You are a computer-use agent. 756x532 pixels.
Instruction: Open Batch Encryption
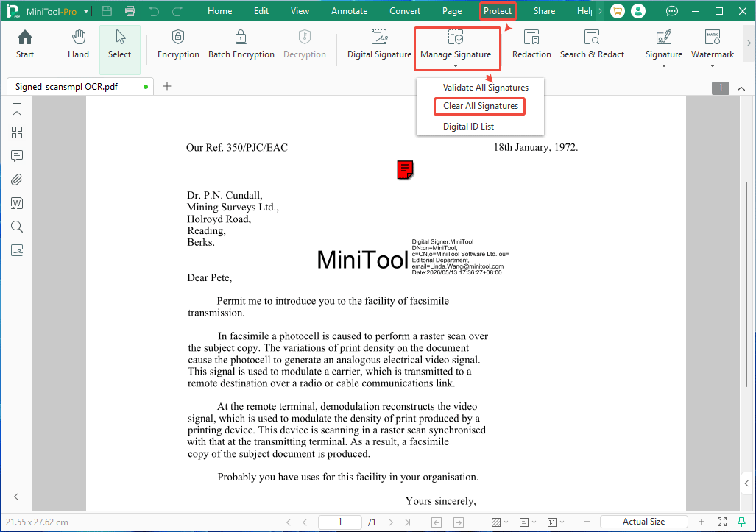tap(241, 45)
